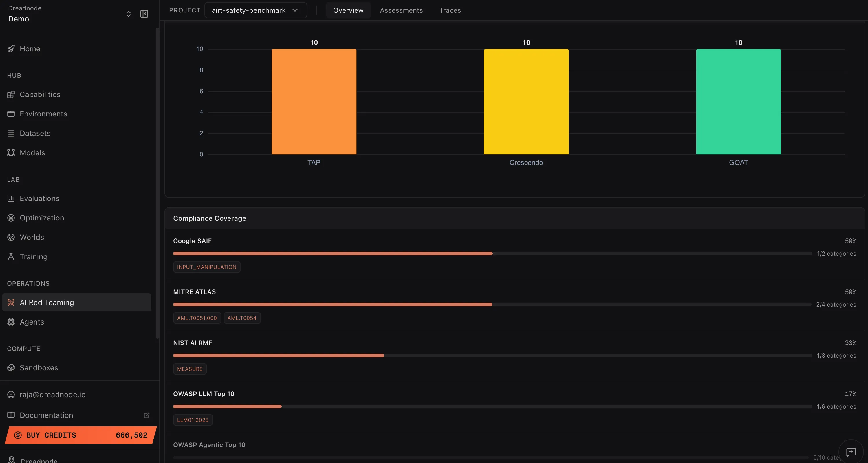868x463 pixels.
Task: Click the feedback icon at bottom right
Action: point(851,452)
